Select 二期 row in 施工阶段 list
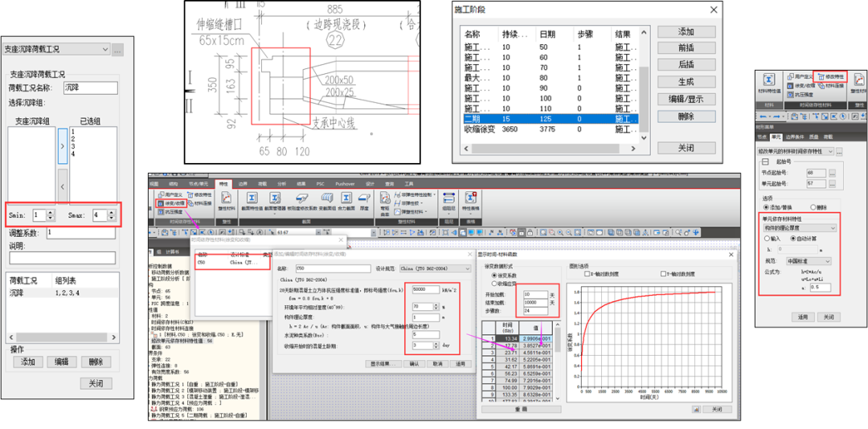Viewport: 868px width, 429px height. click(x=551, y=118)
